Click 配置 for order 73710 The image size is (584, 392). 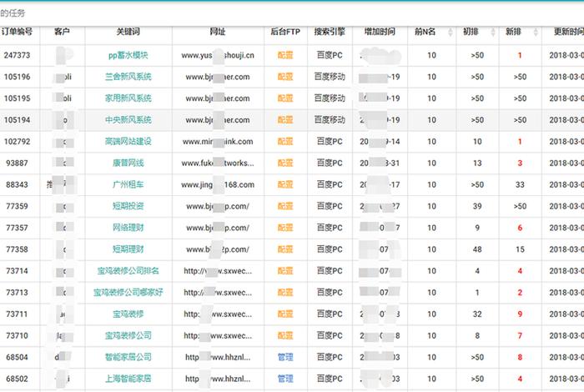285,336
